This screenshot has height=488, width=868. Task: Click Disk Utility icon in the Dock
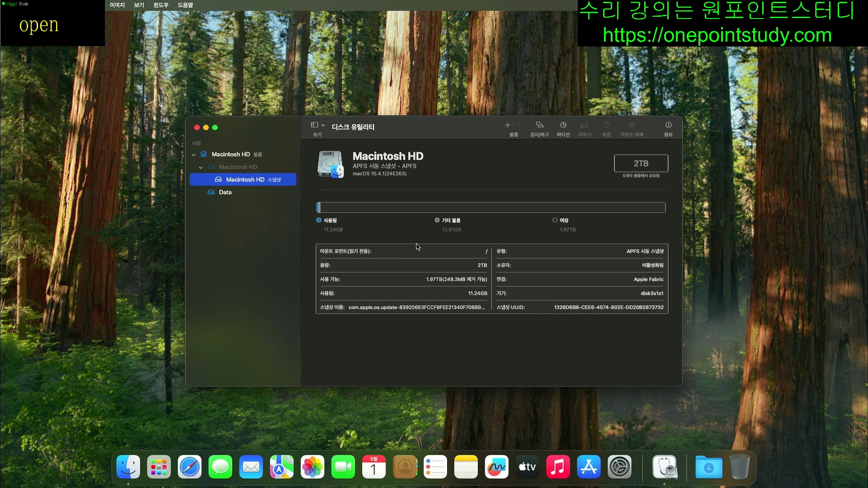pyautogui.click(x=665, y=467)
